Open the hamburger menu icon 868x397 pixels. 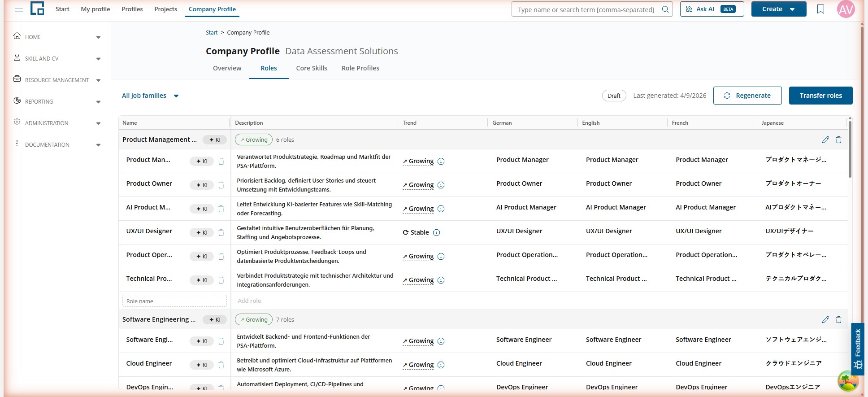(19, 9)
